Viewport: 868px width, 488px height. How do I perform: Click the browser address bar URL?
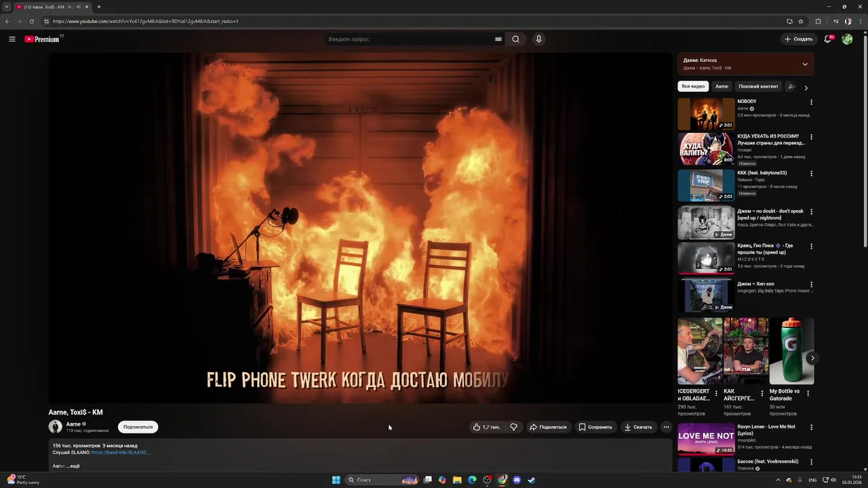(x=145, y=21)
